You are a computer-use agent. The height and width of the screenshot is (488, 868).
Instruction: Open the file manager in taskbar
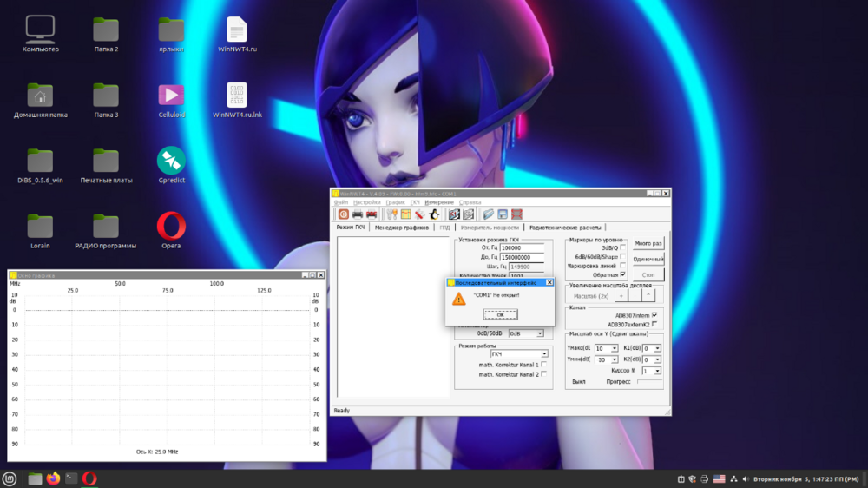[35, 478]
